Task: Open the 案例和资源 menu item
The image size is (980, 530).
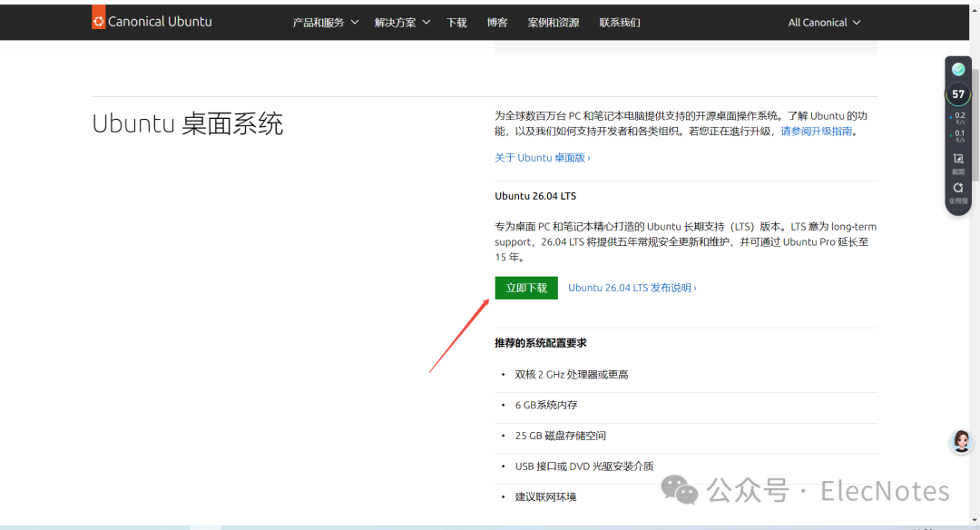Action: tap(554, 23)
